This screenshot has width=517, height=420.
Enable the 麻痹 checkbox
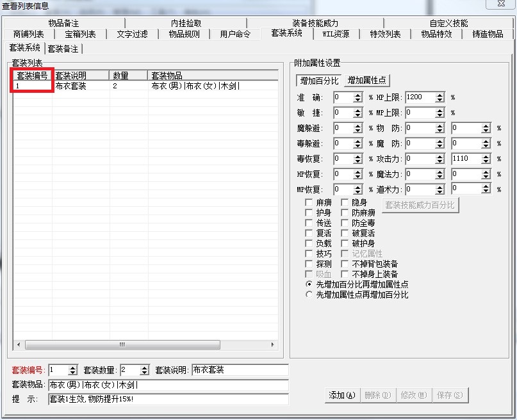click(x=309, y=203)
